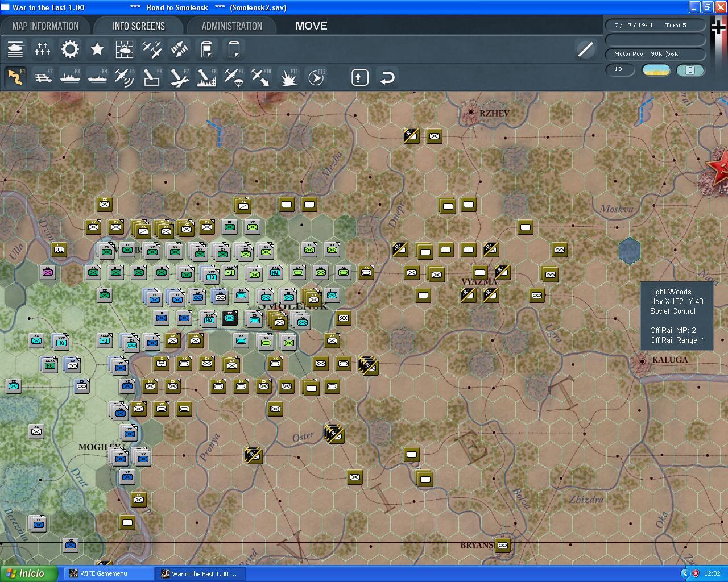The height and width of the screenshot is (582, 728).
Task: Click the taskbar clock showing 12:02
Action: tap(712, 574)
